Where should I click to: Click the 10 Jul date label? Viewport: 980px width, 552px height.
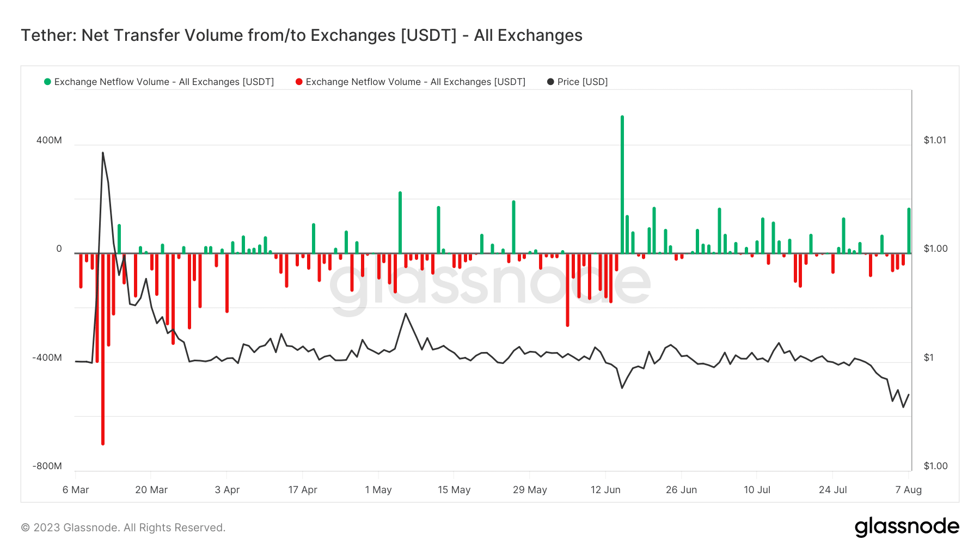click(757, 490)
